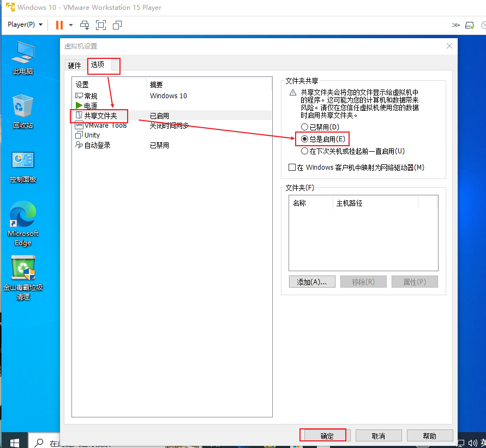This screenshot has height=448, width=486.
Task: Launch the Microsoft Edge desktop shortcut
Action: pos(22,224)
